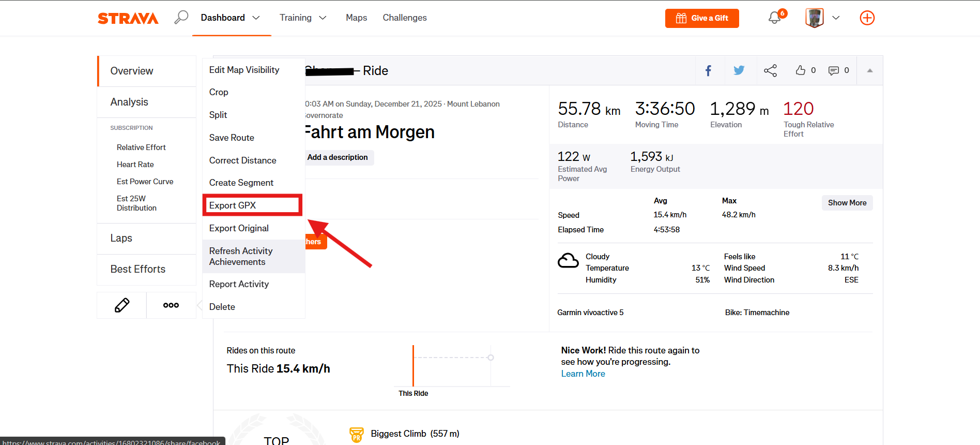Choose Edit Map Visibility from the menu
The image size is (980, 445).
(253, 70)
